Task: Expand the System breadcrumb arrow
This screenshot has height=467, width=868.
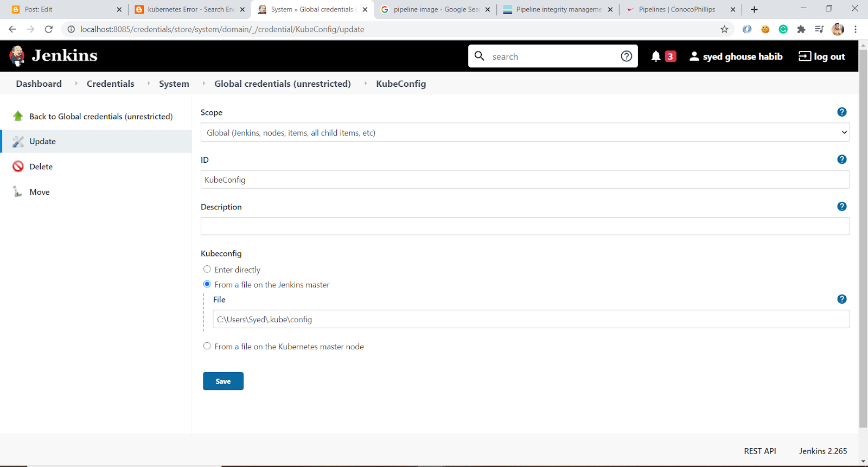Action: click(x=204, y=84)
